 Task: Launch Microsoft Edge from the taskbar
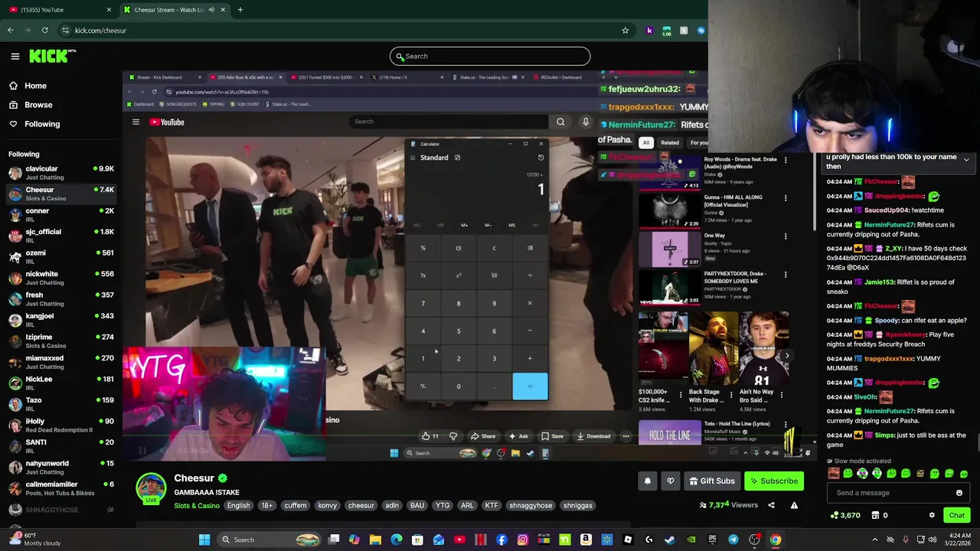pos(397,540)
